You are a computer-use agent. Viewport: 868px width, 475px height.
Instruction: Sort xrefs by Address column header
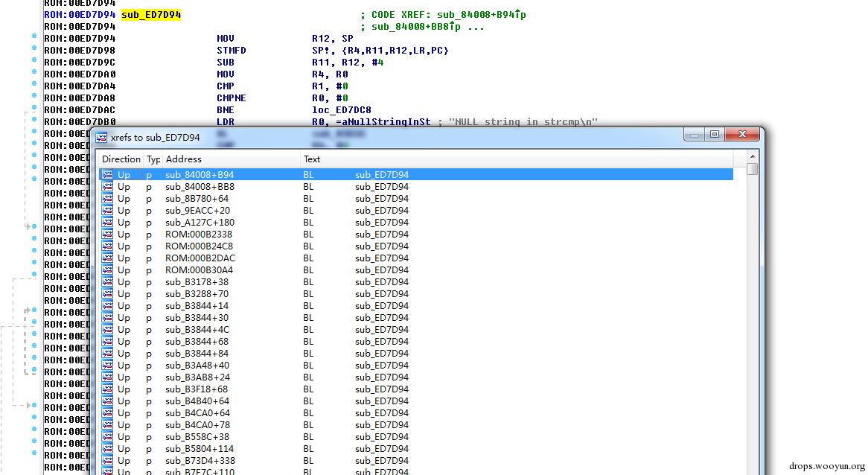(231, 159)
